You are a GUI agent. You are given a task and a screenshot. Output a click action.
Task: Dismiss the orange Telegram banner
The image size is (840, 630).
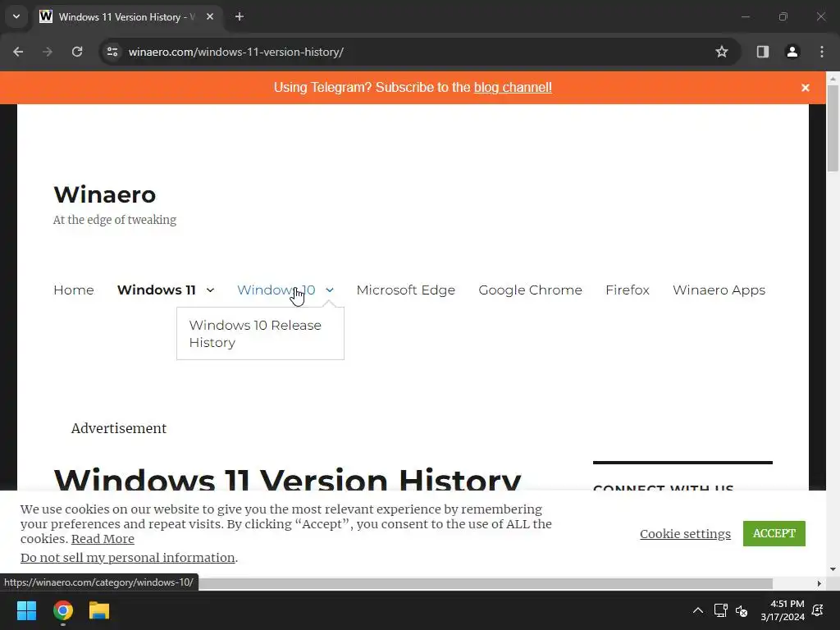click(x=806, y=88)
